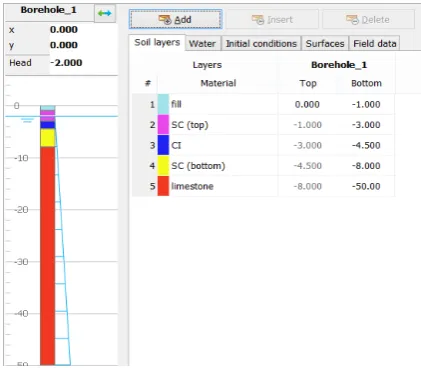Click the SC (top) bottom value -3.000
This screenshot has width=421, height=368.
366,125
